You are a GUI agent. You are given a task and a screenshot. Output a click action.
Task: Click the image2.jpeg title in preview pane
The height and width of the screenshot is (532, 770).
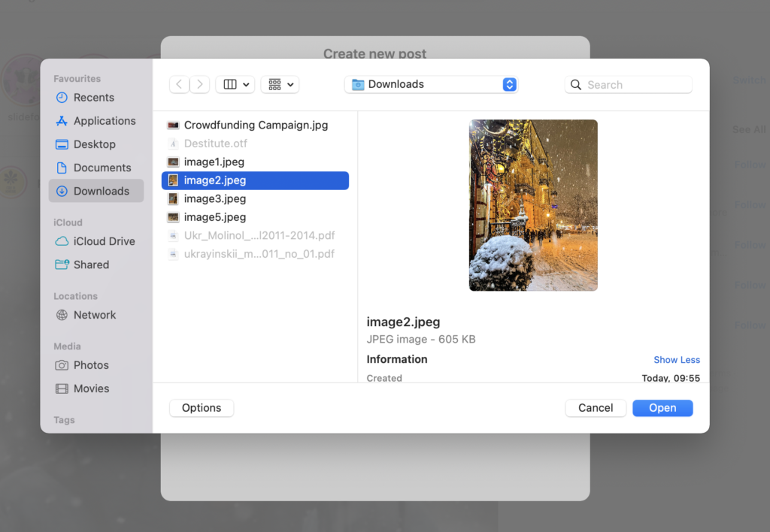(403, 322)
